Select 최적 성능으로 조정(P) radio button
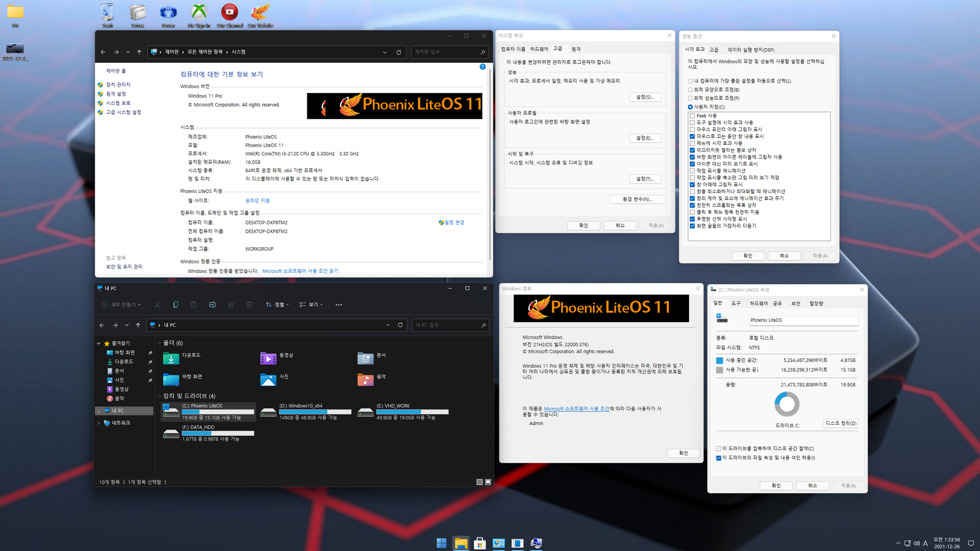 [690, 98]
